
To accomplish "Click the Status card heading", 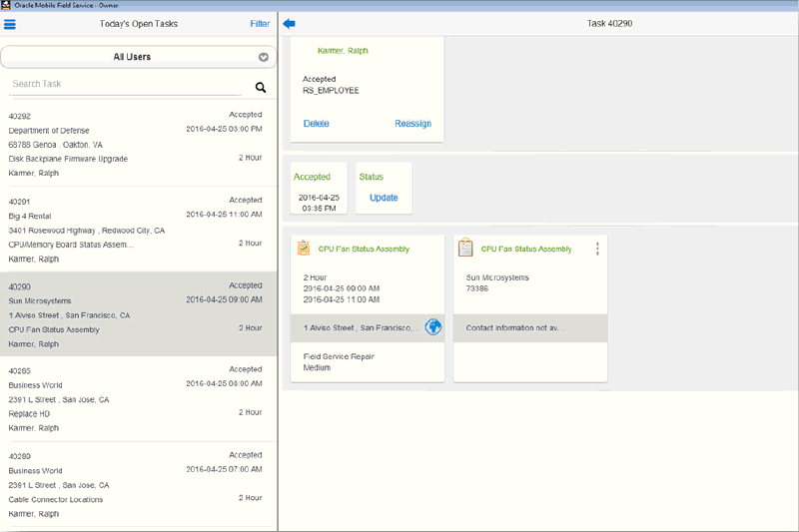I will coord(371,177).
